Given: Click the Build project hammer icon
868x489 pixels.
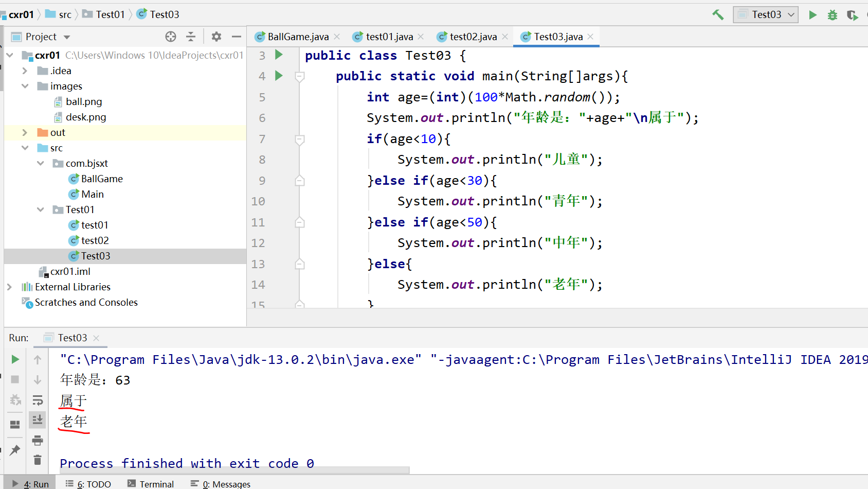Looking at the screenshot, I should coord(718,15).
